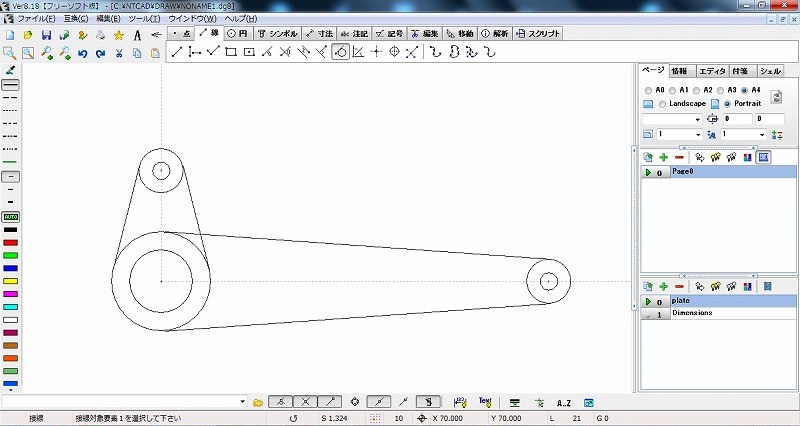Pick the yellow color swatch
This screenshot has width=800, height=426.
tap(11, 281)
